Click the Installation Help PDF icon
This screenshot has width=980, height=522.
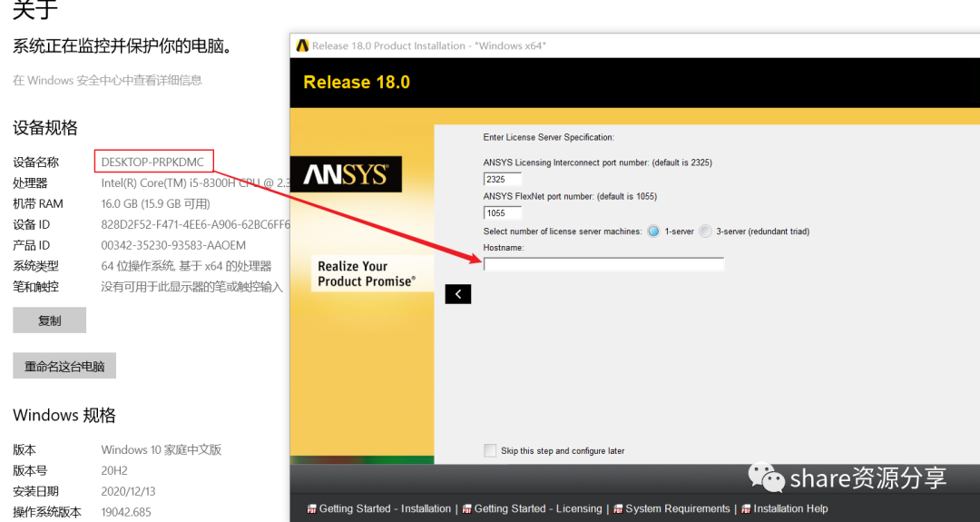tap(746, 509)
